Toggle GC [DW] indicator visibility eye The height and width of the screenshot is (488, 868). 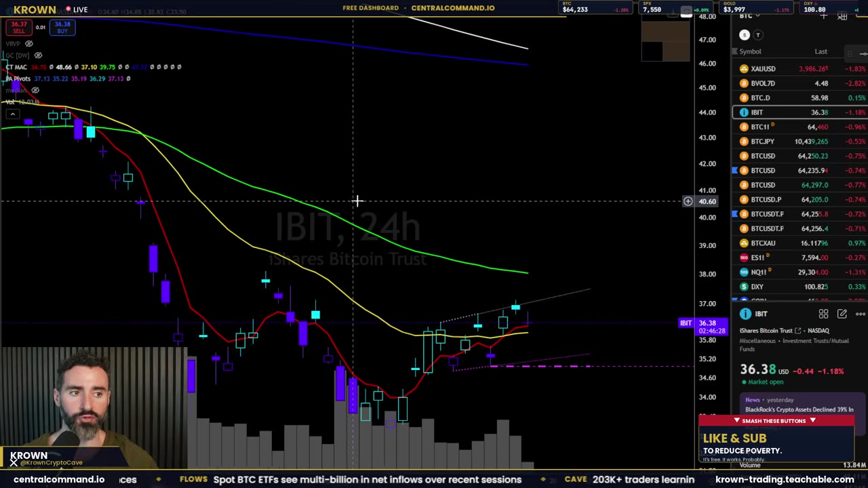(38, 55)
